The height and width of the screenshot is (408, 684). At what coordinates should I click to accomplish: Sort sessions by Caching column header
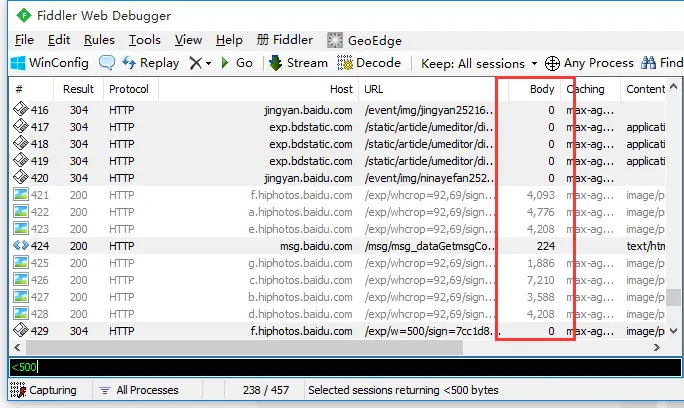[x=591, y=89]
